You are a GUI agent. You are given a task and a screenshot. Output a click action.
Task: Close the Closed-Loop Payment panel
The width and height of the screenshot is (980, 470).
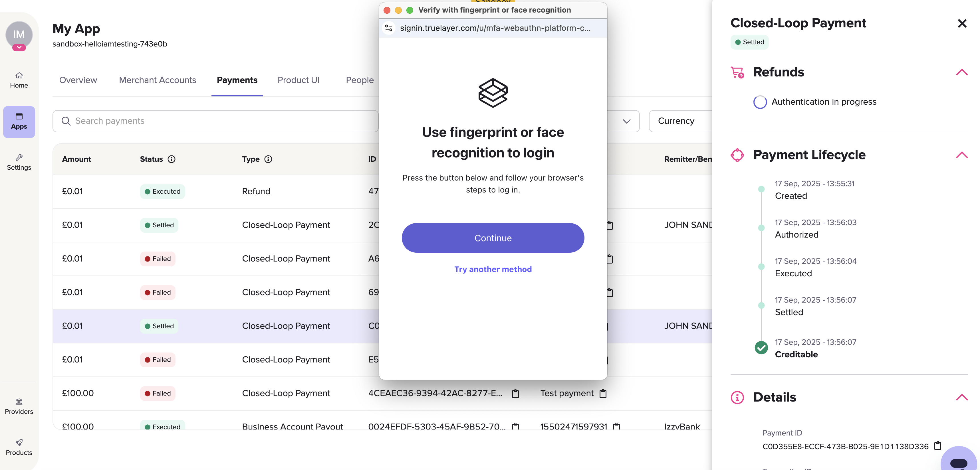pos(962,24)
